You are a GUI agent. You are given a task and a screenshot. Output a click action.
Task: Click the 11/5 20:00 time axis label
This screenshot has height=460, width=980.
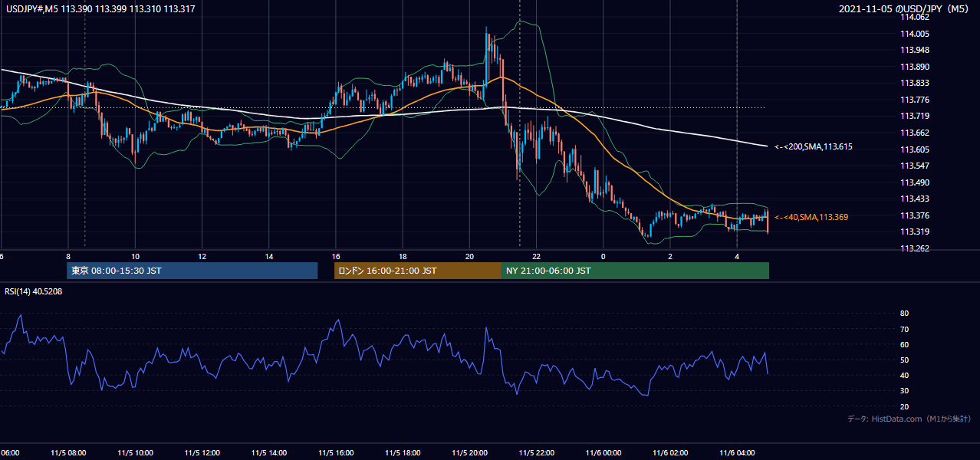tap(469, 452)
